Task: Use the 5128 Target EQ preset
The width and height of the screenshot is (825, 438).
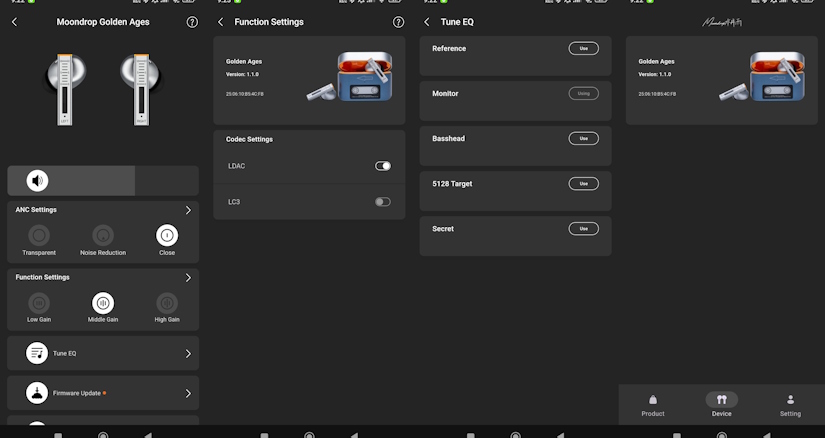Action: (583, 184)
